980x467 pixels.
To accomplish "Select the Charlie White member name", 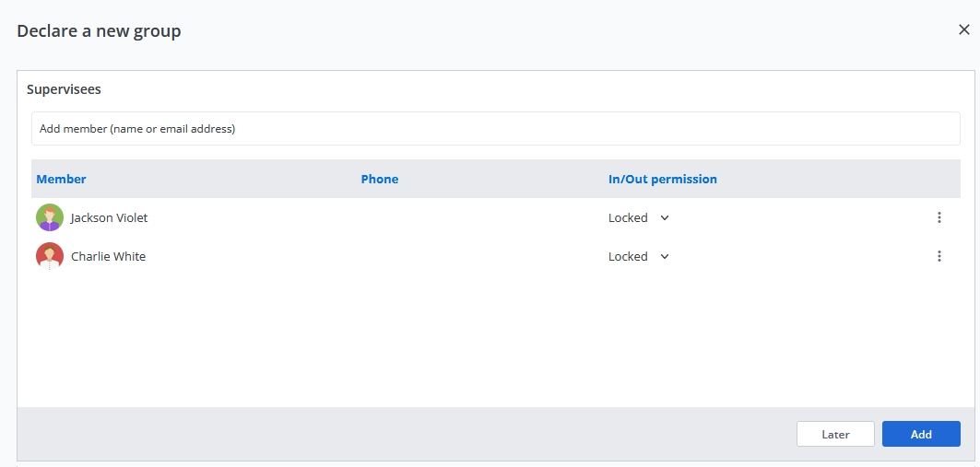I will (108, 257).
